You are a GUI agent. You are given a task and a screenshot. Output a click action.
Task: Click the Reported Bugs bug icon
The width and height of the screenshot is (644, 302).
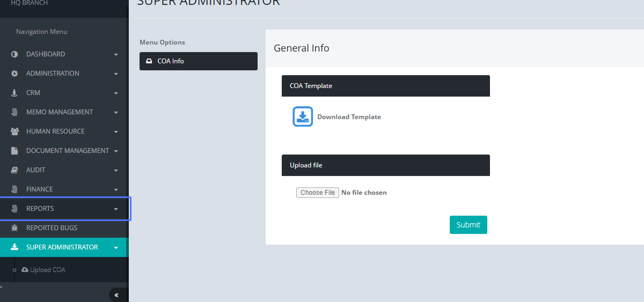click(14, 228)
